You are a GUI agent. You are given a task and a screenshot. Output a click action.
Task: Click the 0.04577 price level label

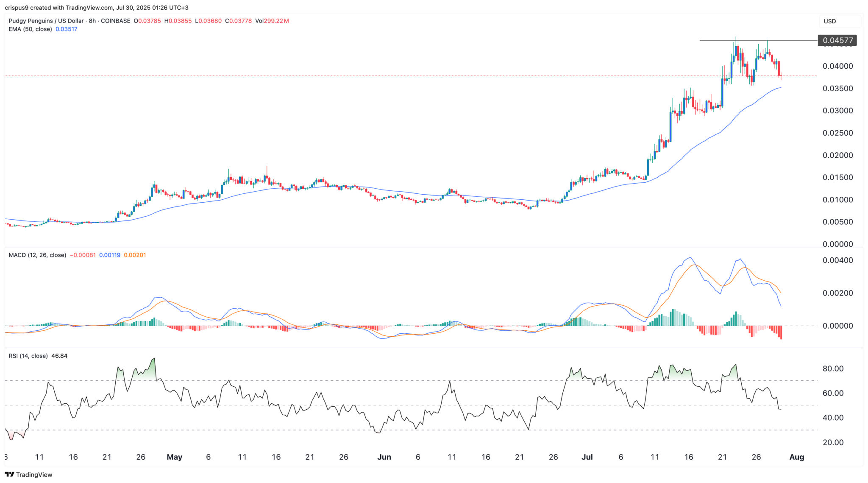(837, 40)
